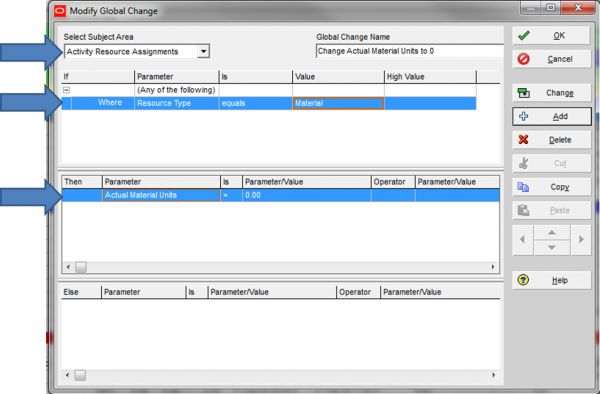
Task: Click the Where cell in If row
Action: [x=103, y=103]
